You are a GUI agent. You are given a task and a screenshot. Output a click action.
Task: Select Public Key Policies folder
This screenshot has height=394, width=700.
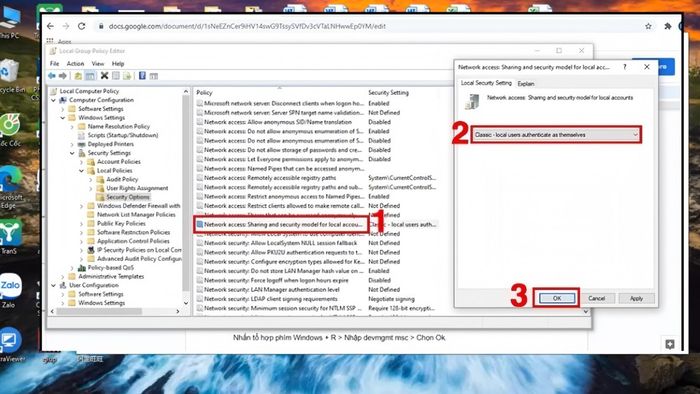click(x=121, y=224)
